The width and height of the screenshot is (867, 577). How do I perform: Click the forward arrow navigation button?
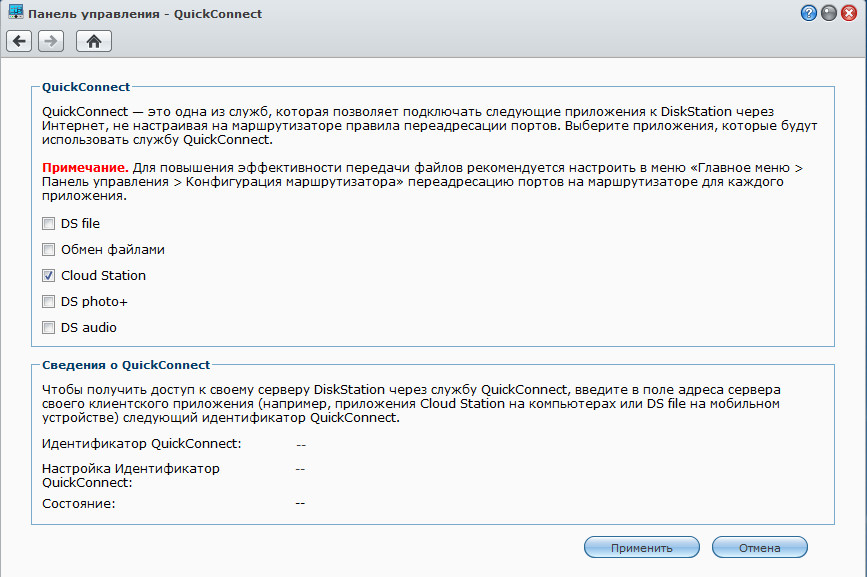pos(51,41)
